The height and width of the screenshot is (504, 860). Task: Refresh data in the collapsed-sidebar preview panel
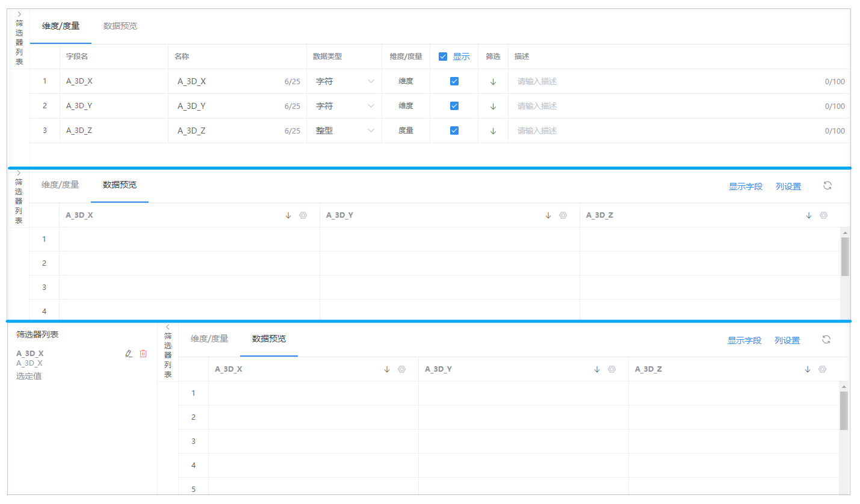828,186
